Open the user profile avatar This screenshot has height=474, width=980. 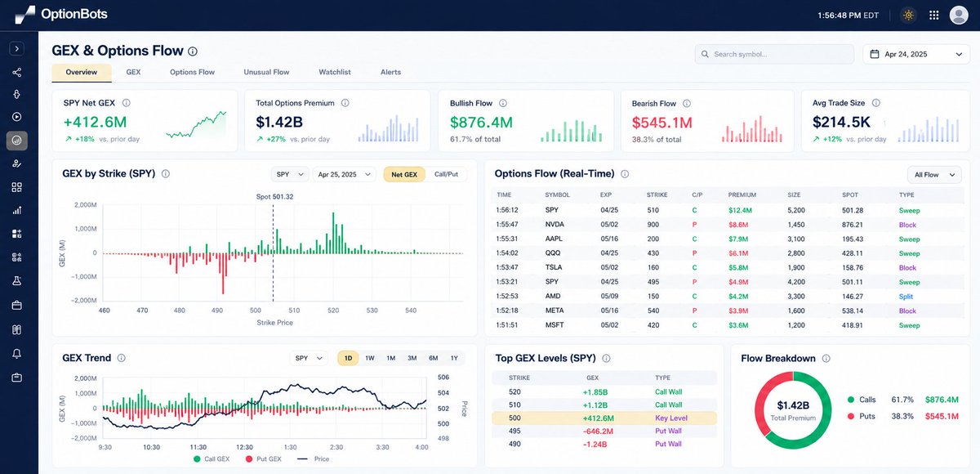959,15
